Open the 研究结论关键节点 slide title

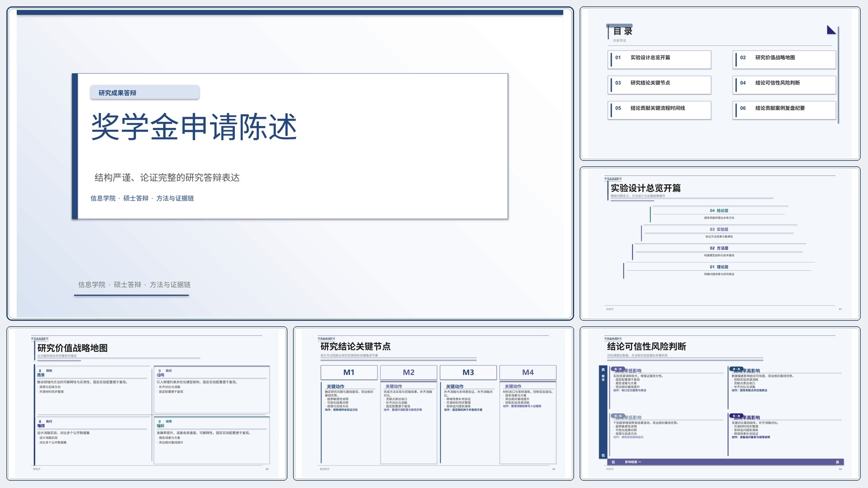[x=355, y=347]
